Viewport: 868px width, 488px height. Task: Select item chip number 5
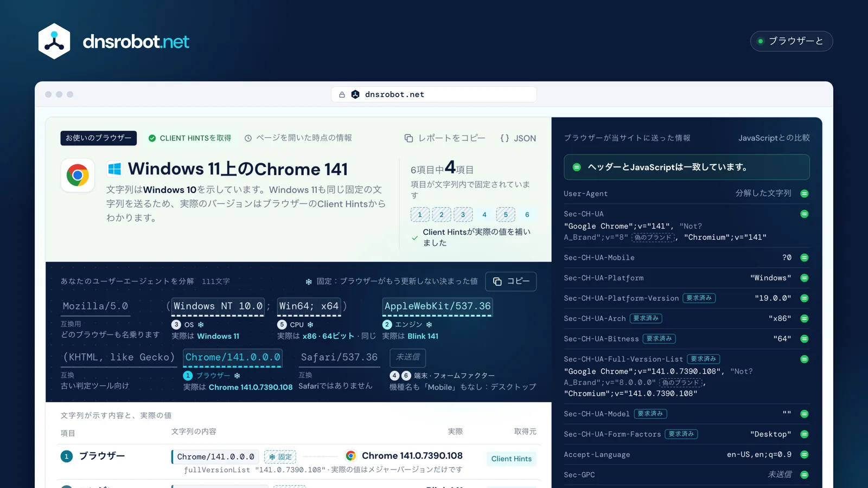coord(506,215)
